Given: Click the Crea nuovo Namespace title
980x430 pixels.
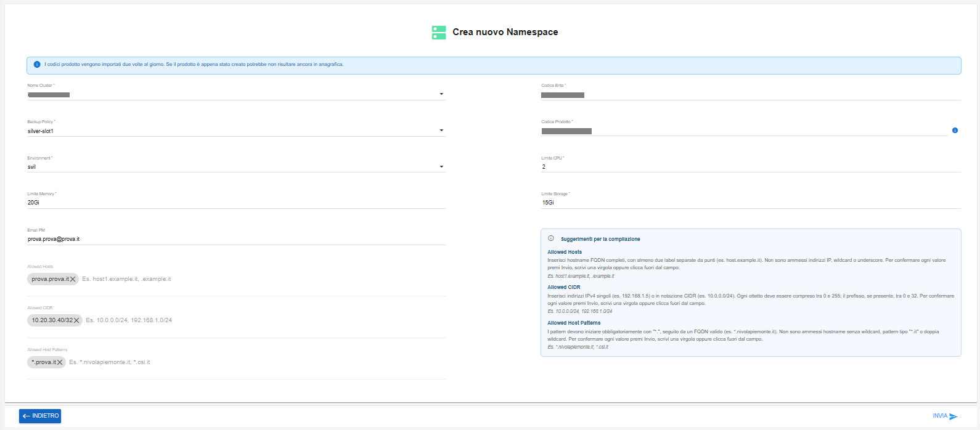Looking at the screenshot, I should click(x=505, y=32).
